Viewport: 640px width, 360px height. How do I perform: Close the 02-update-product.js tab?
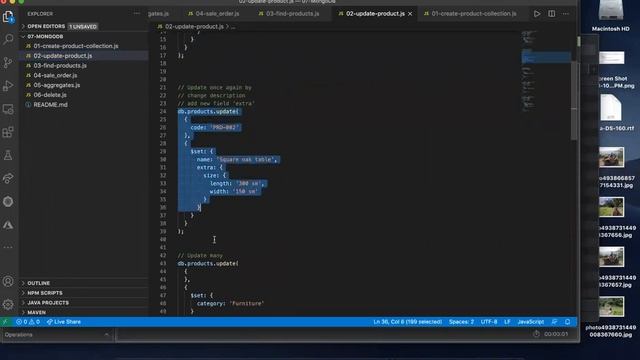click(410, 14)
